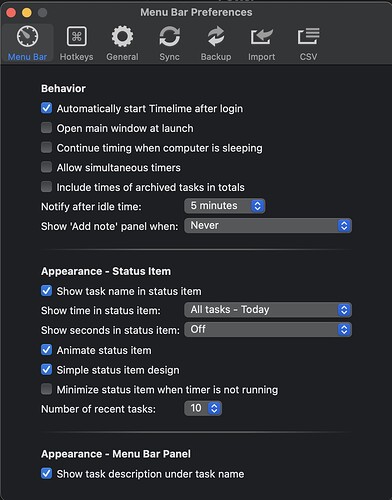The height and width of the screenshot is (500, 392).
Task: Enable allow simultaneous timers
Action: point(46,167)
